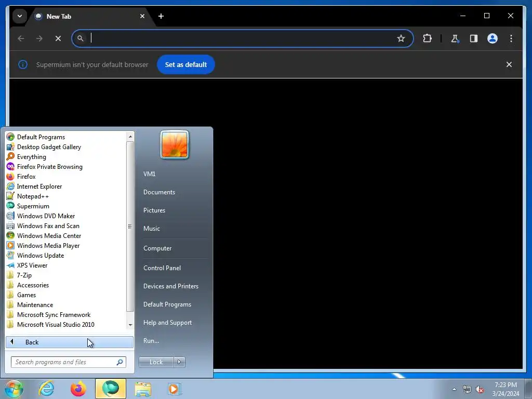The width and height of the screenshot is (532, 399).
Task: Open Music from Start menu
Action: 152,229
